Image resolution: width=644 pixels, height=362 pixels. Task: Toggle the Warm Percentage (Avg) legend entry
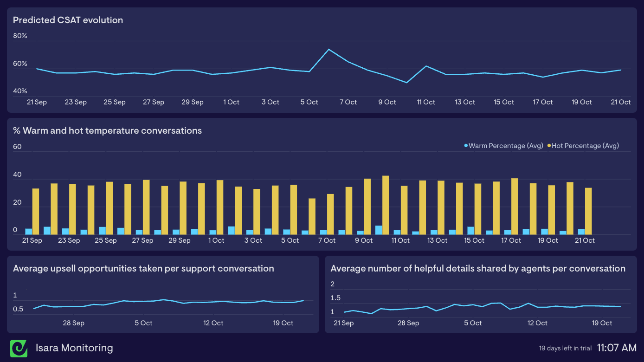pyautogui.click(x=504, y=145)
